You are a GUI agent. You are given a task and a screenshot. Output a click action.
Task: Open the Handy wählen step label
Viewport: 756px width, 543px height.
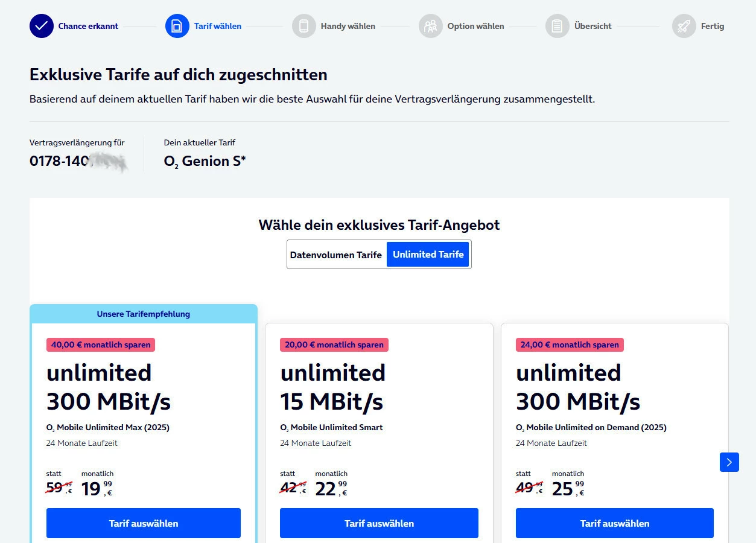pos(348,26)
